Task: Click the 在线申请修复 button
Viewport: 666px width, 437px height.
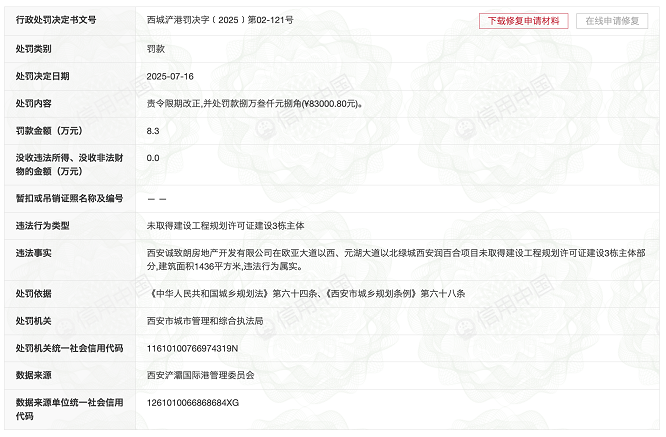Action: pos(612,21)
